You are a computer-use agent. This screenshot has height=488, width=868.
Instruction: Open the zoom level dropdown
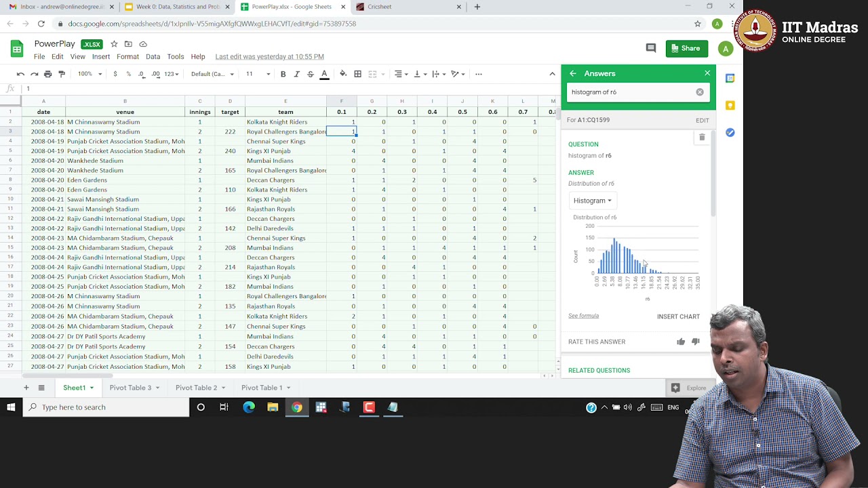pyautogui.click(x=88, y=74)
